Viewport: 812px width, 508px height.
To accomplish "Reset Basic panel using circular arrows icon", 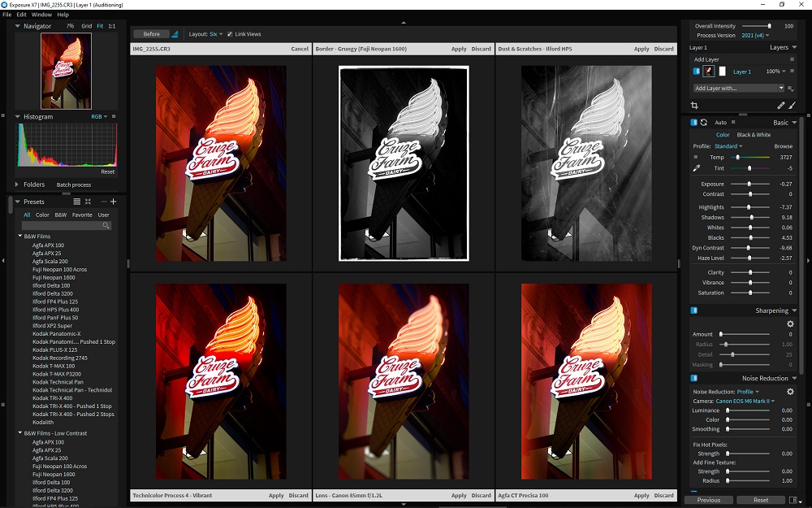I will 704,122.
